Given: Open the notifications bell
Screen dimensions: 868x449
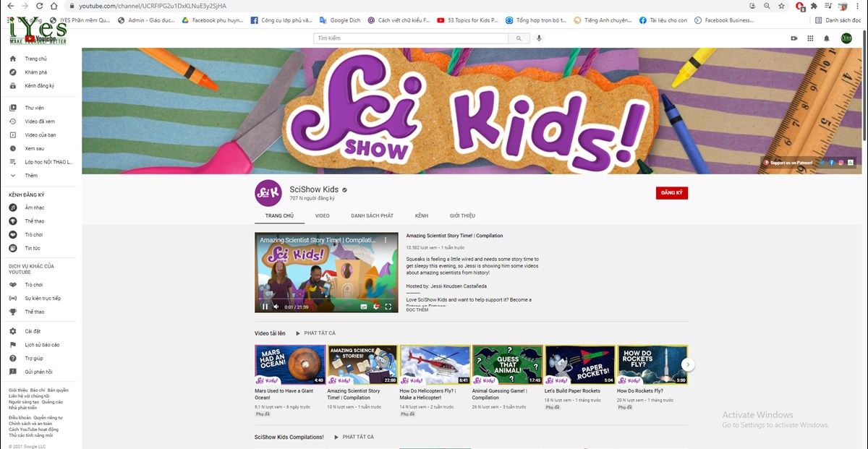Looking at the screenshot, I should (x=827, y=38).
